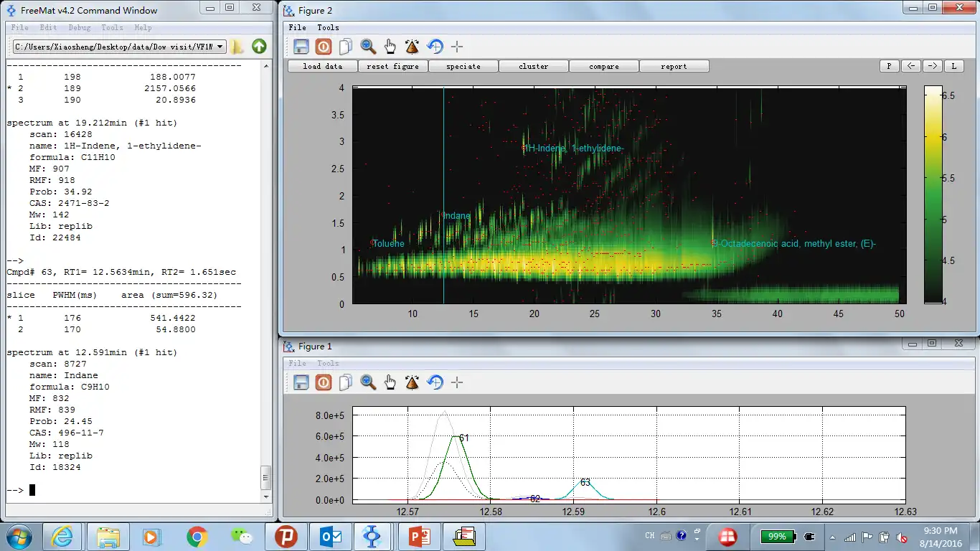Click the Reset view icon in Figure 1
The image size is (980, 551).
435,382
